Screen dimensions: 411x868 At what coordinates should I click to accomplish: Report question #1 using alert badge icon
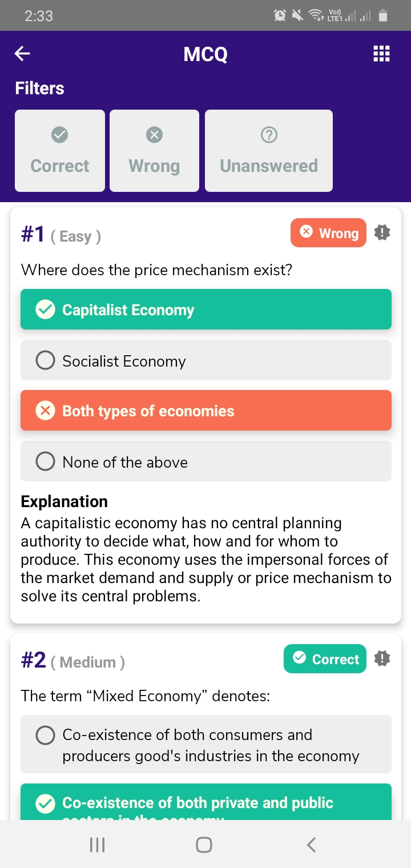pos(382,232)
